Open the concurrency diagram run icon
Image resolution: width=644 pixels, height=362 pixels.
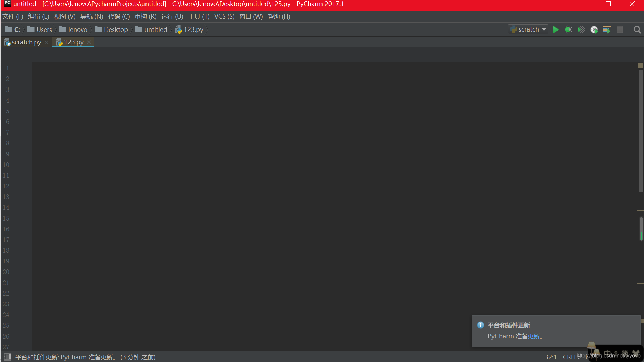coord(607,29)
